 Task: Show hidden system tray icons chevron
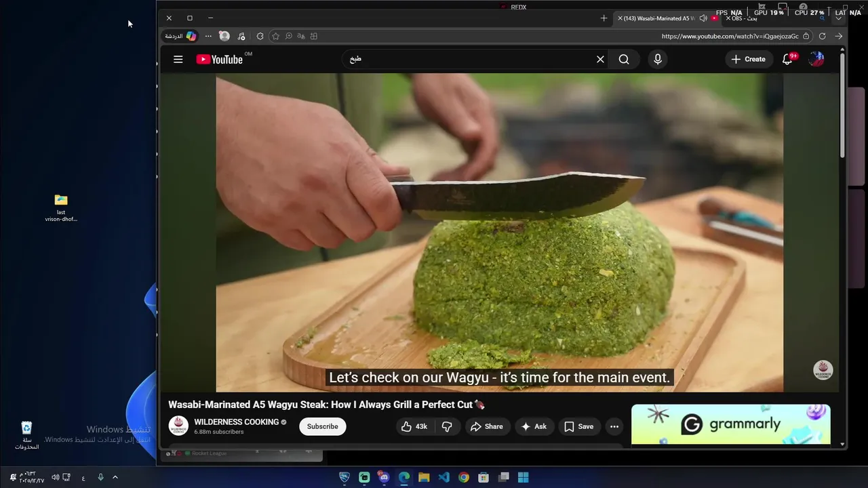(115, 477)
